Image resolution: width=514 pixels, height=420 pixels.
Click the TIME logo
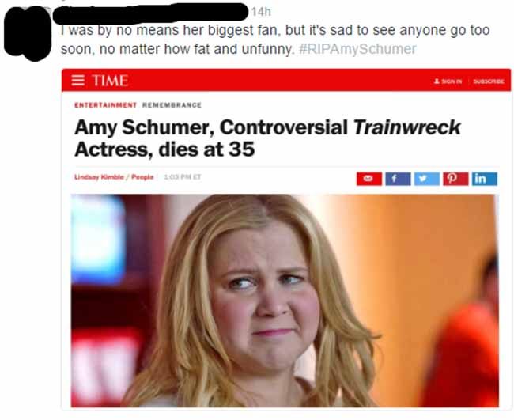point(110,81)
